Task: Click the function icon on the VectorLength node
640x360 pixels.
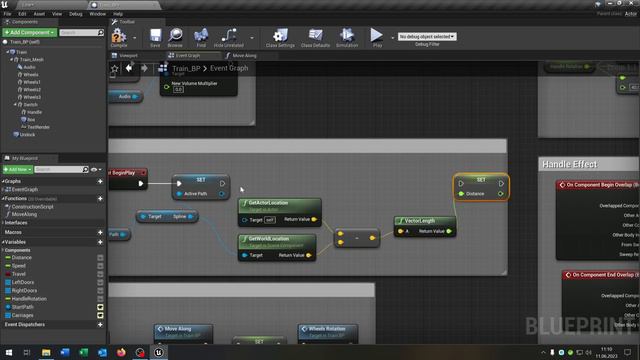Action: pos(400,221)
